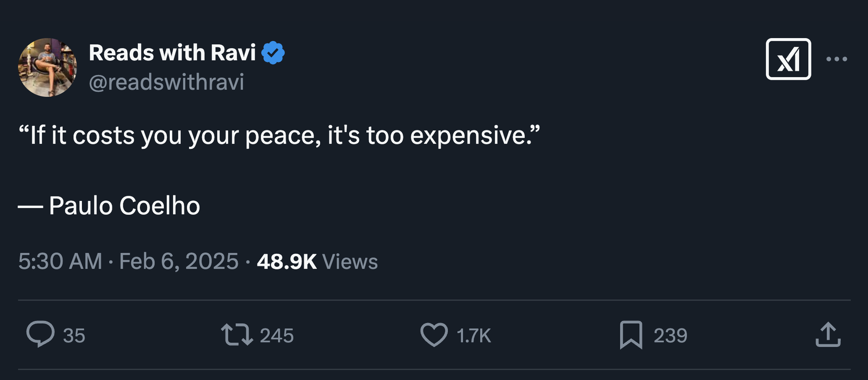
Task: Click the blue verified badge
Action: point(273,53)
